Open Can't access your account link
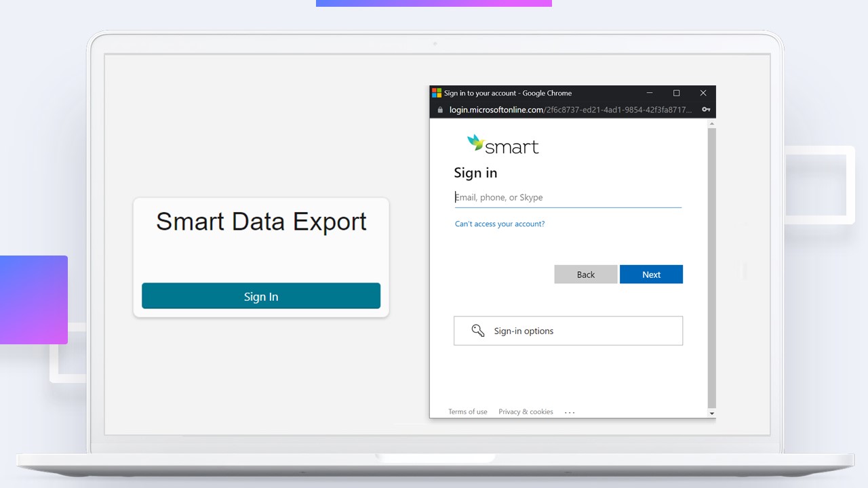The height and width of the screenshot is (488, 868). pyautogui.click(x=500, y=224)
